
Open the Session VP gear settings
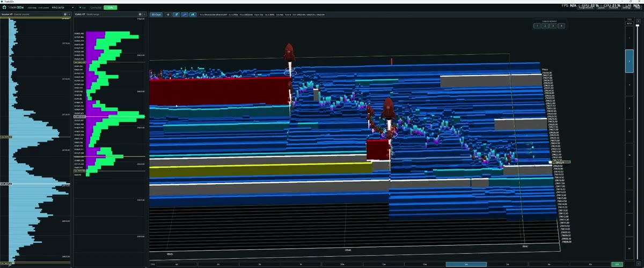tap(65, 14)
